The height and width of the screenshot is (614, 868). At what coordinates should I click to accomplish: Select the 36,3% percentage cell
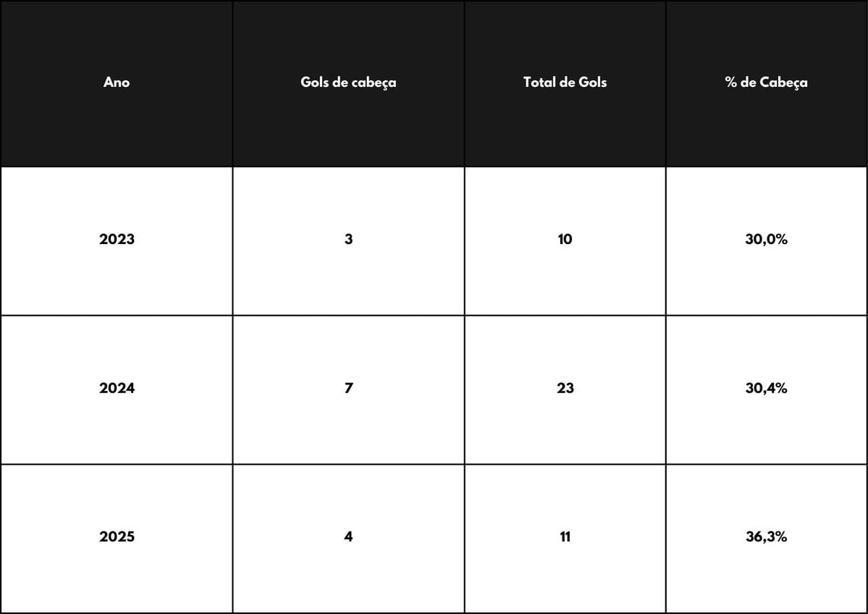tap(766, 537)
